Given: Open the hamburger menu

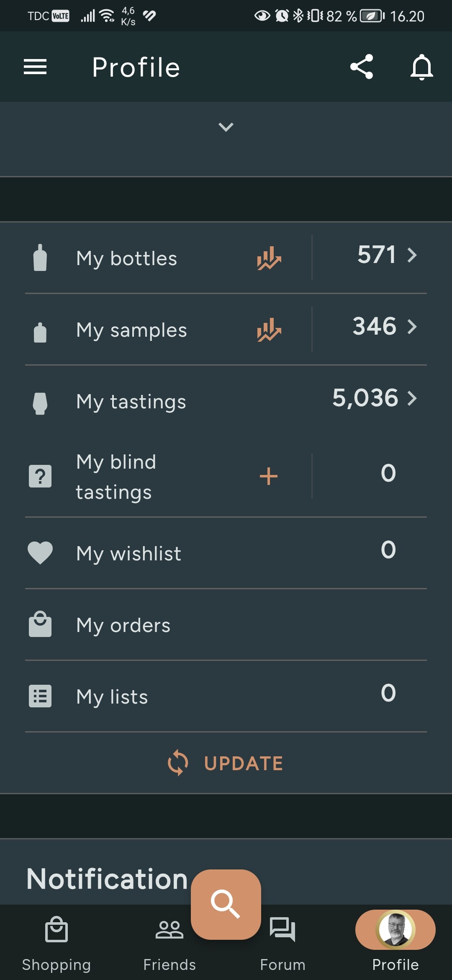Looking at the screenshot, I should pos(35,67).
